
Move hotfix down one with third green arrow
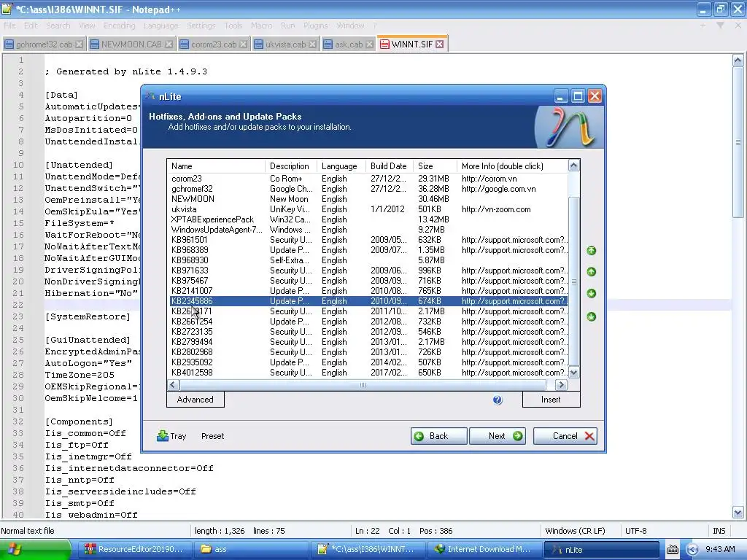tap(591, 293)
